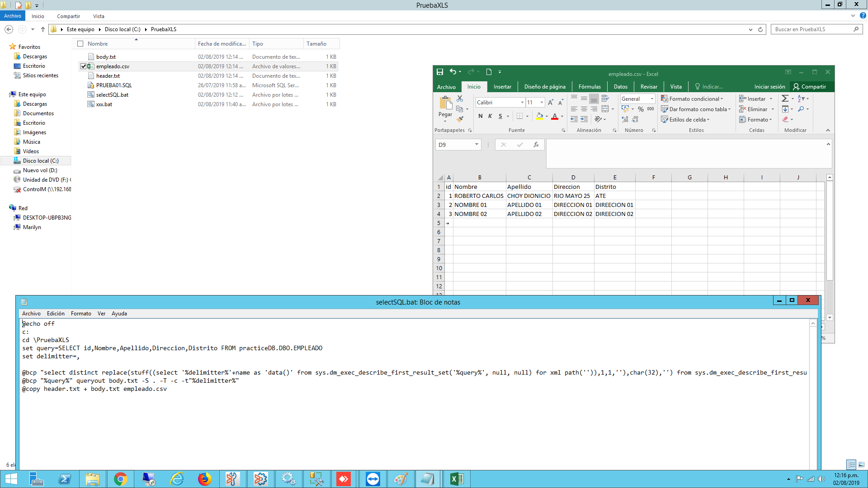Click the Save icon in Excel

click(x=439, y=72)
